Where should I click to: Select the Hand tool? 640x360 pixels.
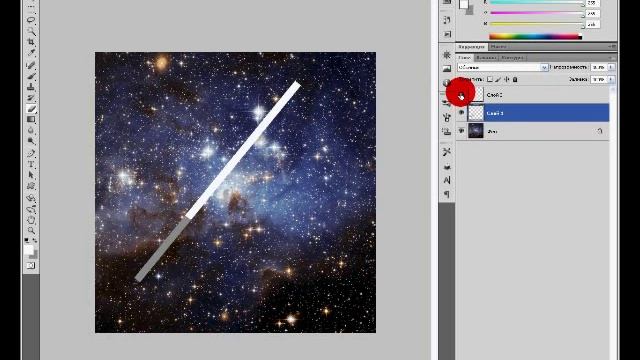pos(31,220)
